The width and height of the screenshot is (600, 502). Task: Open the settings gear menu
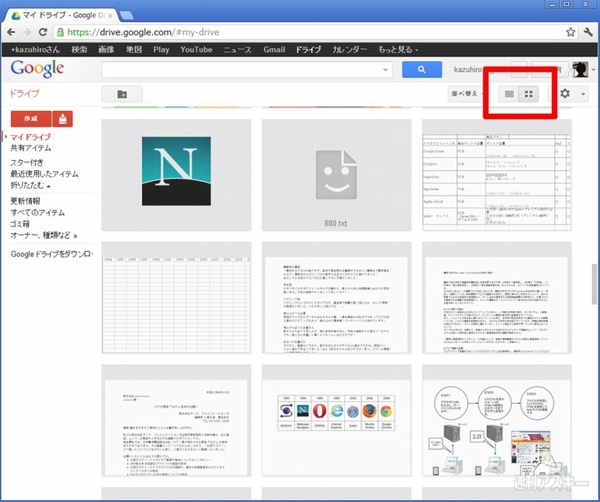[565, 94]
